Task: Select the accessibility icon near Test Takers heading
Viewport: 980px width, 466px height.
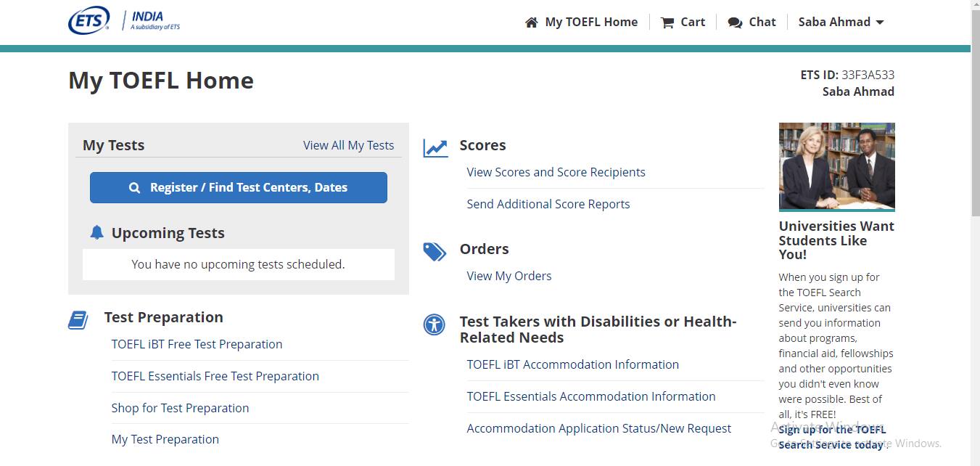Action: pos(435,325)
